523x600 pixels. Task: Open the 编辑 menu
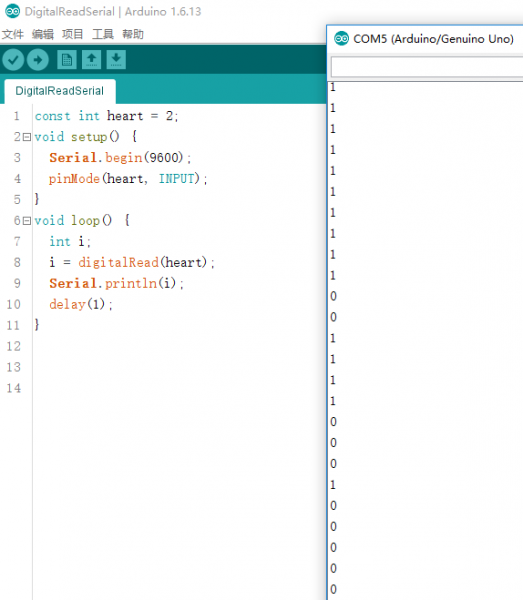(x=42, y=34)
